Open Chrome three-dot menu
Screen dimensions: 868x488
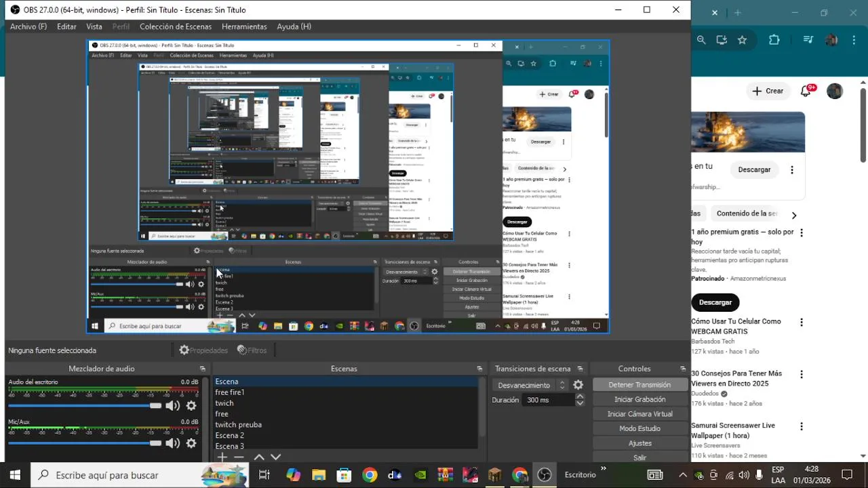[854, 40]
